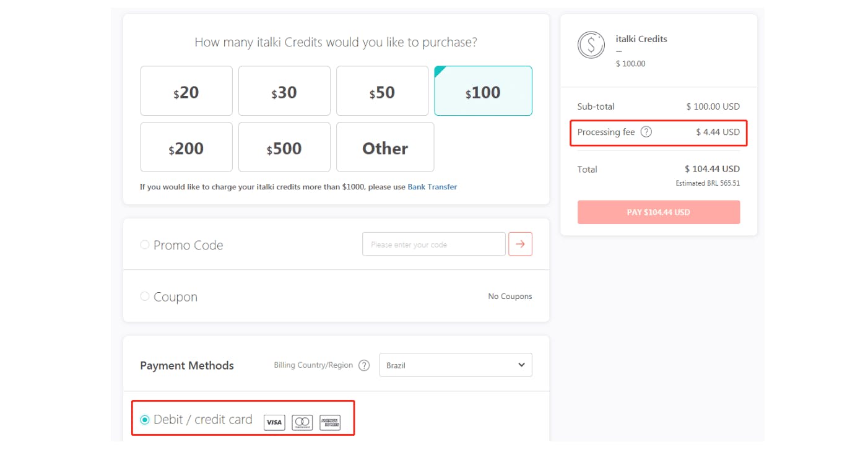Click the Visa card icon
This screenshot has width=868, height=455.
point(274,423)
